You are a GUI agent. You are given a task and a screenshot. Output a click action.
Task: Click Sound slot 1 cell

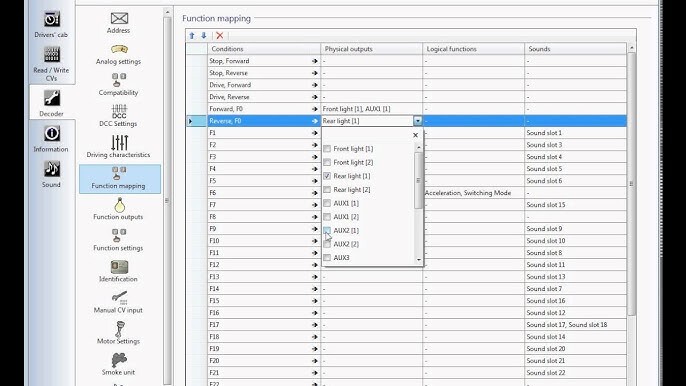pos(575,133)
